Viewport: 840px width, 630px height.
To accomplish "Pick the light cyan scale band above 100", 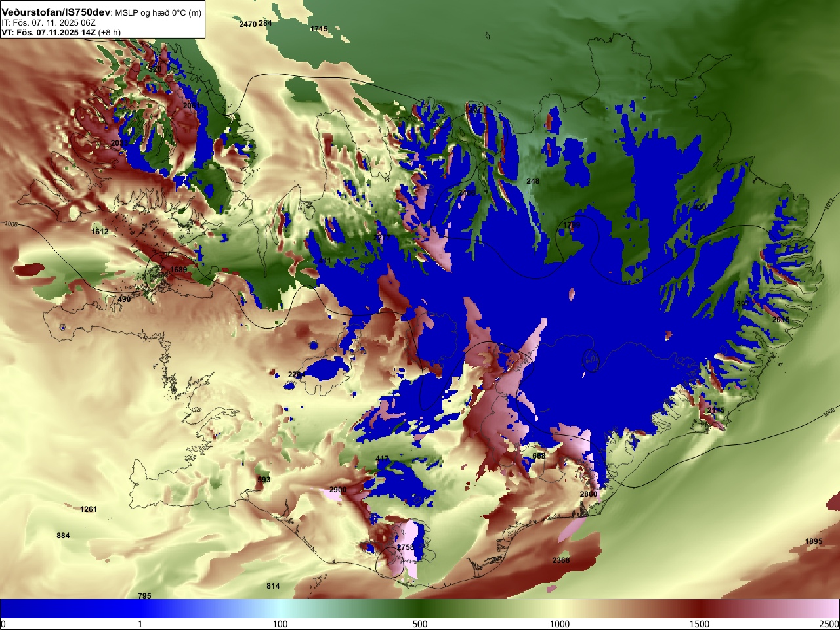I will coord(280,608).
